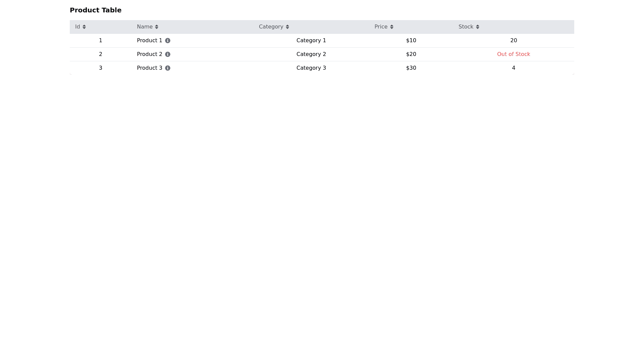The image size is (644, 362).
Task: Click the sort arrows icon next to Category
Action: [287, 27]
